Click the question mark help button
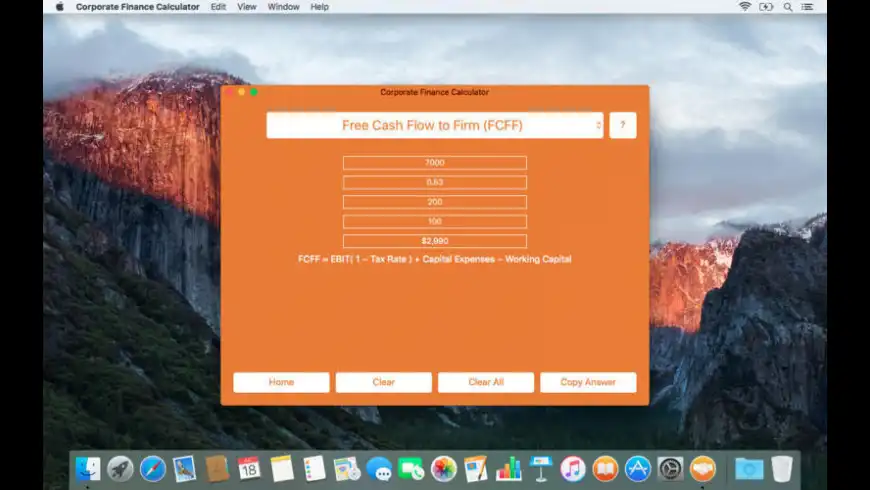Screen dimensions: 870x490 [623, 125]
